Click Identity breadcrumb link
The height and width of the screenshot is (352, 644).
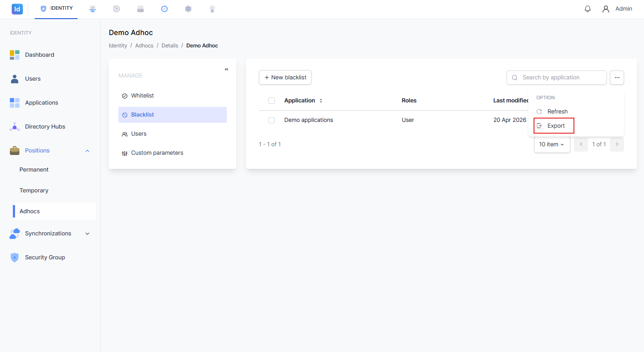coord(118,46)
